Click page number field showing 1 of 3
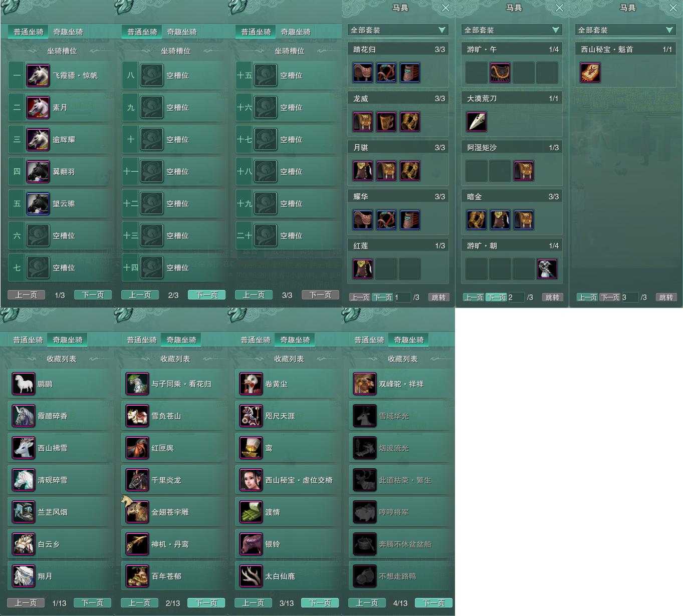Screen dimensions: 683x616 coord(402,297)
